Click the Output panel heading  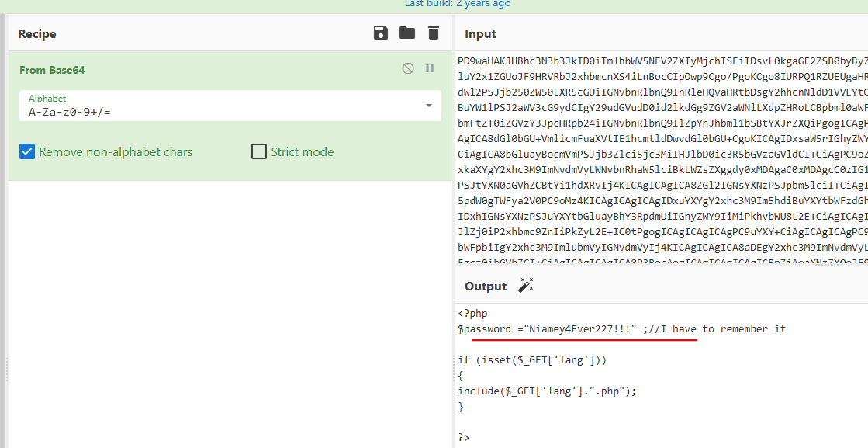486,287
